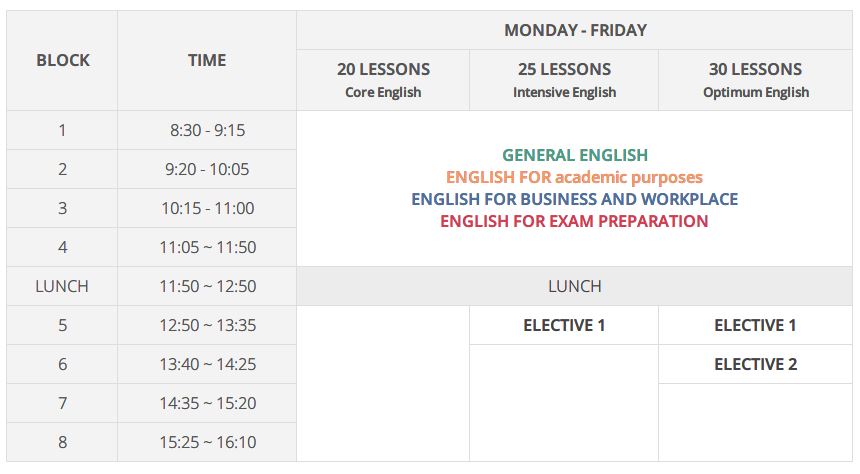Viewport: 860px width, 474px height.
Task: Select ENGLISH FOR BUSINESS AND WORKPLACE text
Action: pyautogui.click(x=574, y=199)
